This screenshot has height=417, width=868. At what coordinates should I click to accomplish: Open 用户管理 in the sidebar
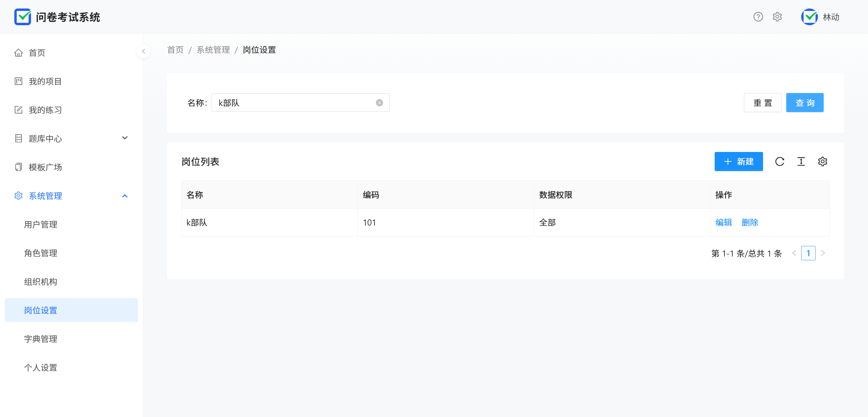(41, 225)
